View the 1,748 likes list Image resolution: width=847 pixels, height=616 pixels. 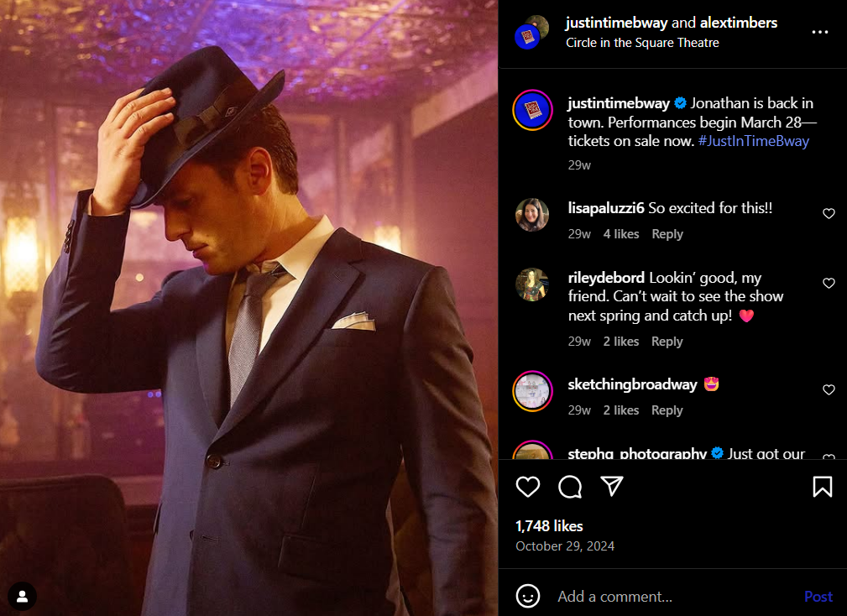pos(549,526)
